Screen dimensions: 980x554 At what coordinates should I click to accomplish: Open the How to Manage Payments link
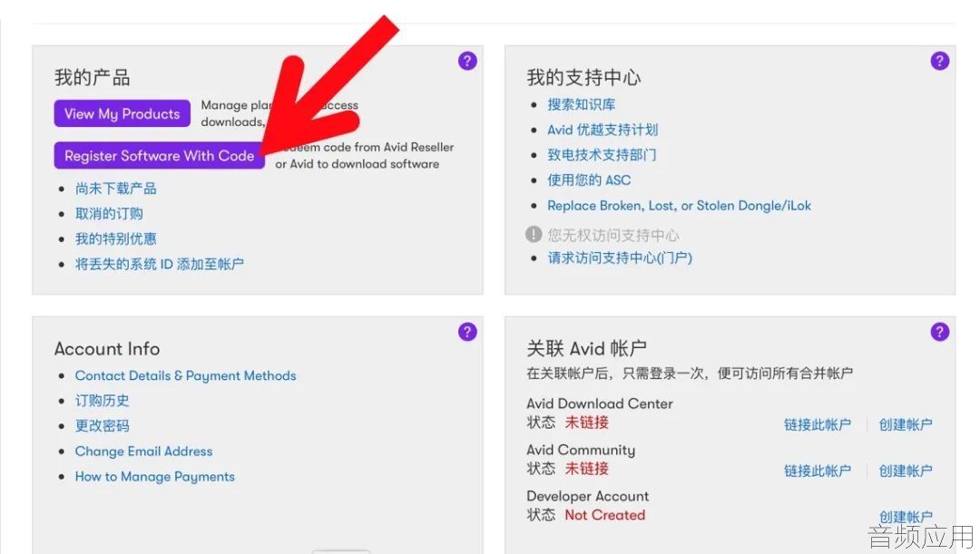point(155,477)
